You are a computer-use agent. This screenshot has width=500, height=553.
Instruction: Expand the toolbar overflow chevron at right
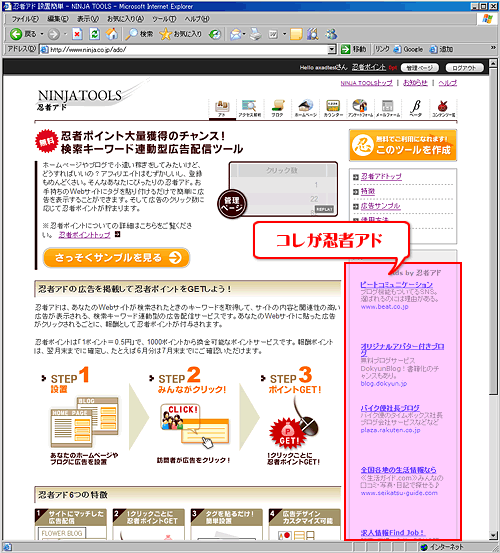(x=493, y=48)
